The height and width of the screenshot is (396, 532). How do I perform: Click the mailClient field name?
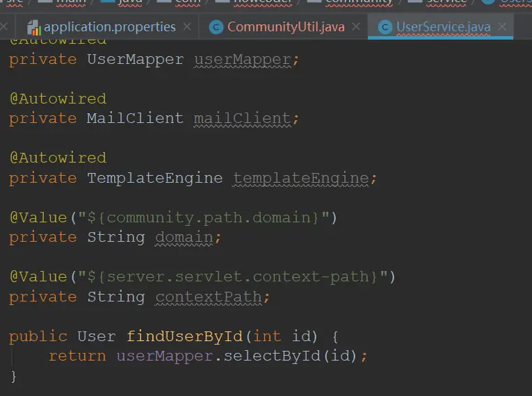coord(241,118)
